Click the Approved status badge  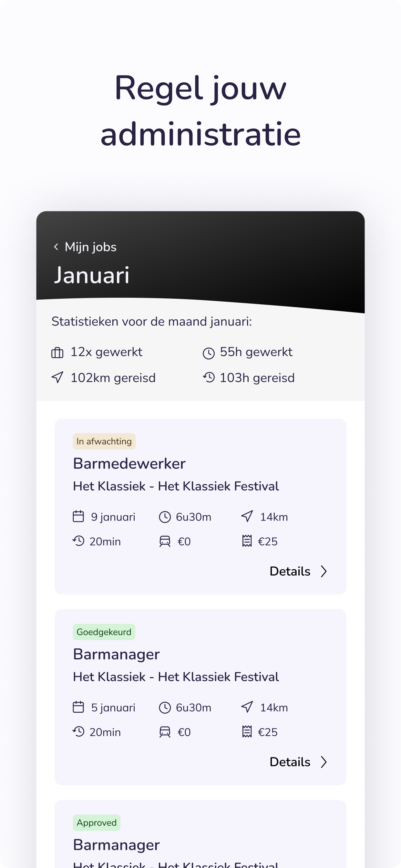97,823
